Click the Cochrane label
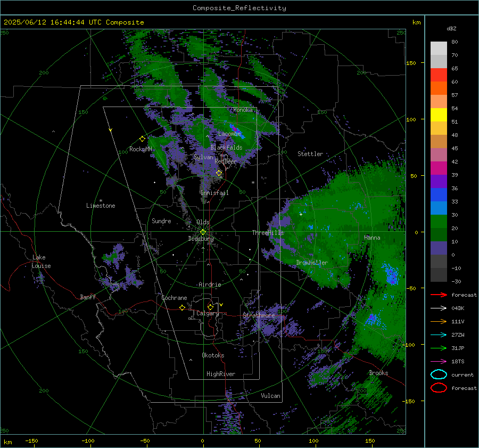Viewport: 479px width, 448px height. click(174, 298)
